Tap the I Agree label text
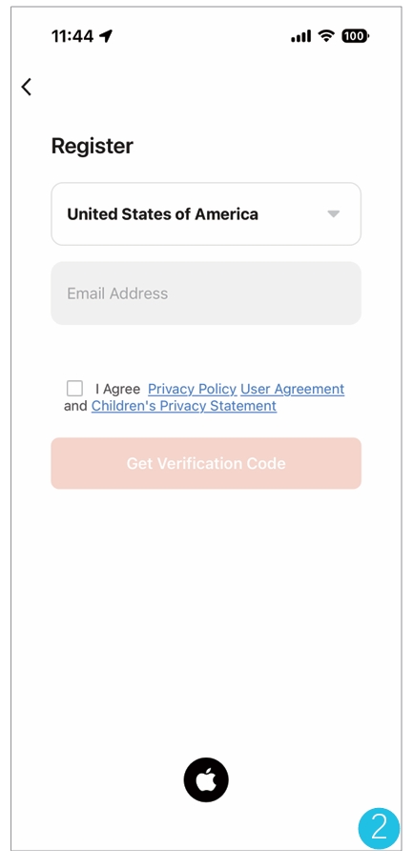The height and width of the screenshot is (868, 413). (x=117, y=389)
